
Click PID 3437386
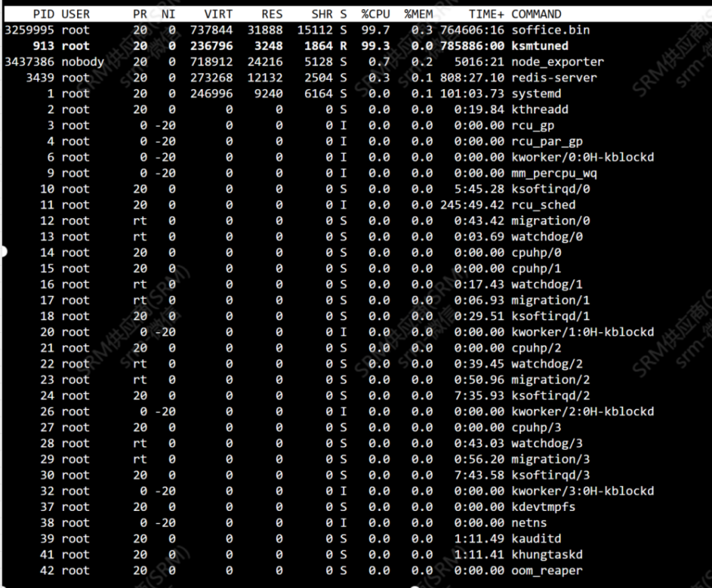(x=29, y=62)
